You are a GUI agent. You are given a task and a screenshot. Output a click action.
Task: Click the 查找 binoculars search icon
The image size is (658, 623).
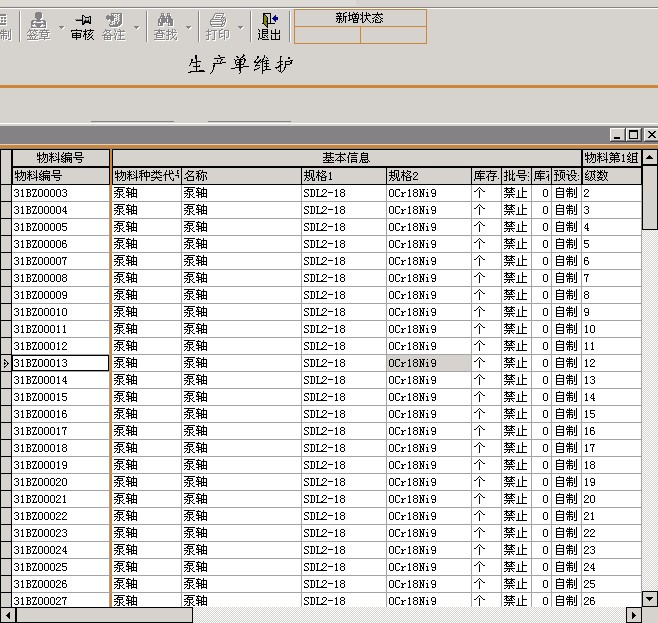tap(165, 27)
